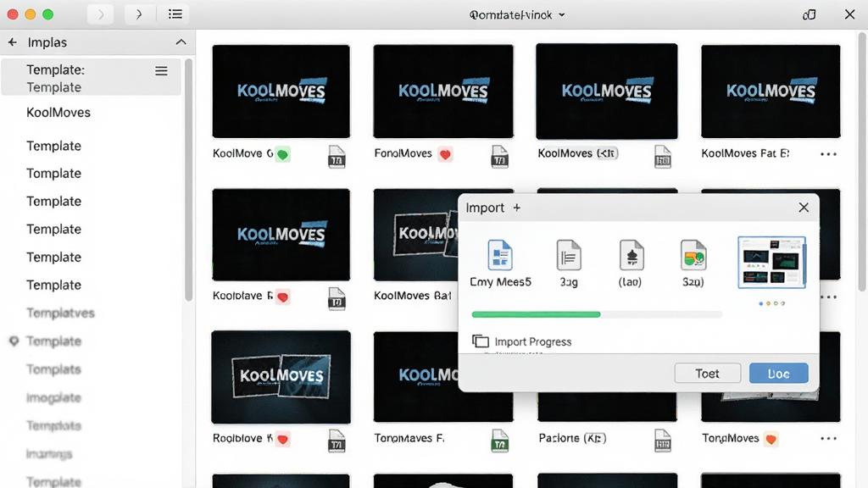
Task: Open the KoolMove G thumbnail
Action: [281, 91]
